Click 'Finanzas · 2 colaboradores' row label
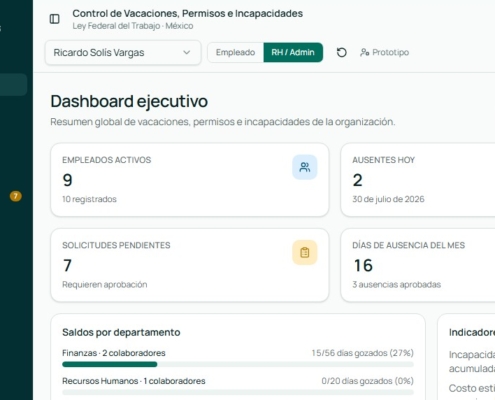The image size is (495, 400). coord(114,353)
